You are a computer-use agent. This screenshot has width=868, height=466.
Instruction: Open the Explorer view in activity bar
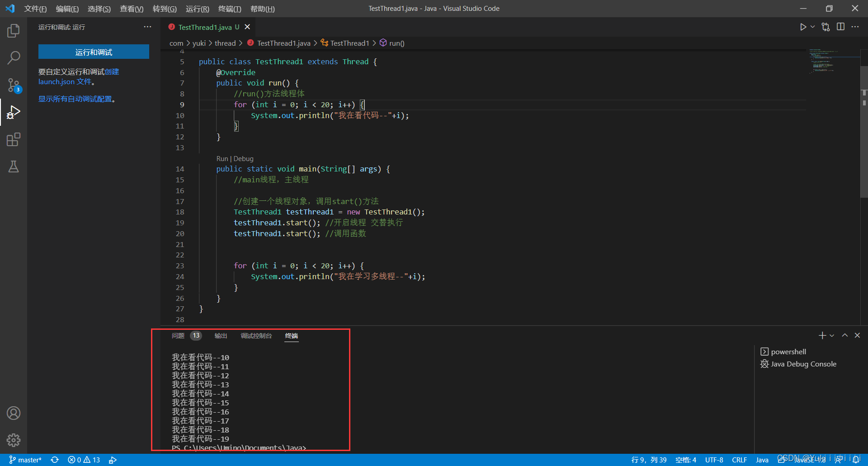pyautogui.click(x=14, y=31)
